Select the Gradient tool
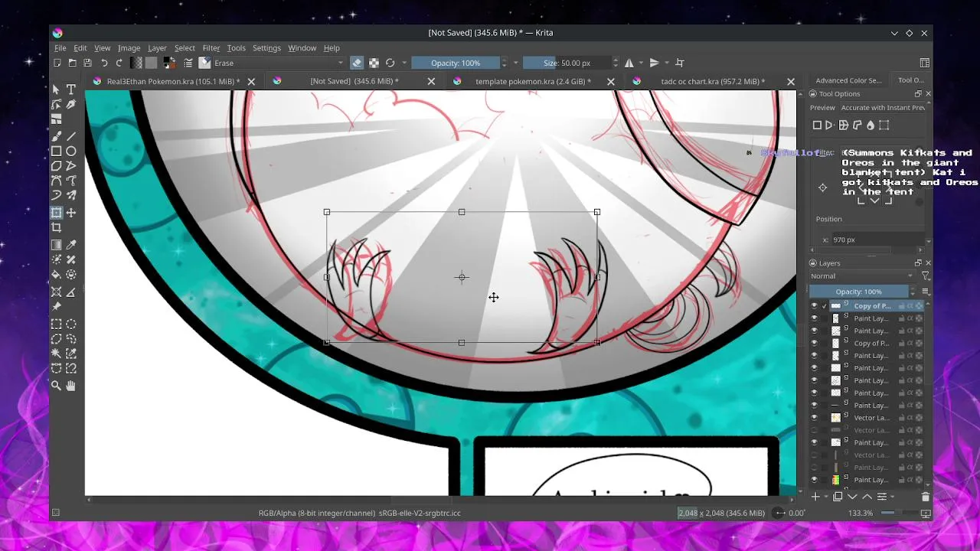The width and height of the screenshot is (980, 551). click(56, 245)
